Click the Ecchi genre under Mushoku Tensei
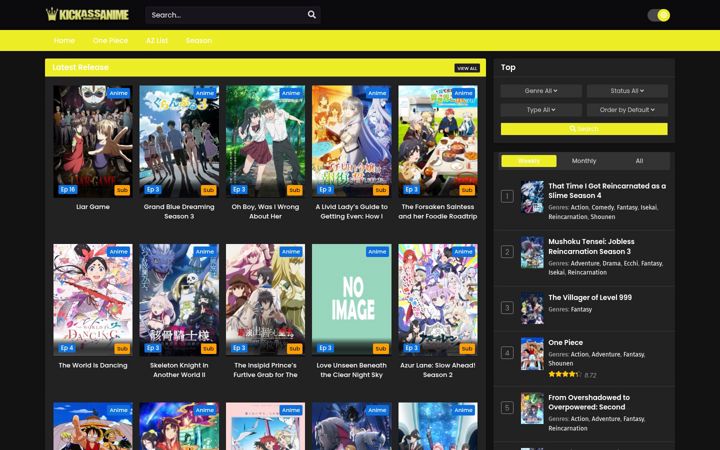The width and height of the screenshot is (720, 450). [x=630, y=264]
